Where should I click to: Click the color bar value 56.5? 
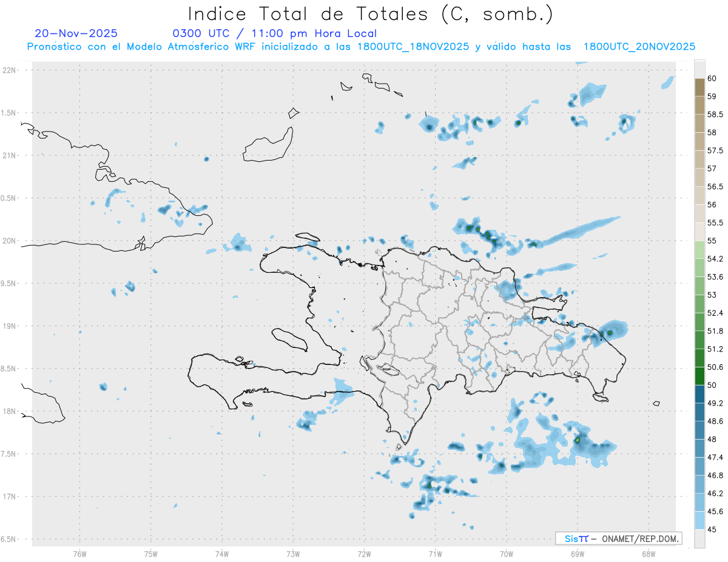click(715, 186)
